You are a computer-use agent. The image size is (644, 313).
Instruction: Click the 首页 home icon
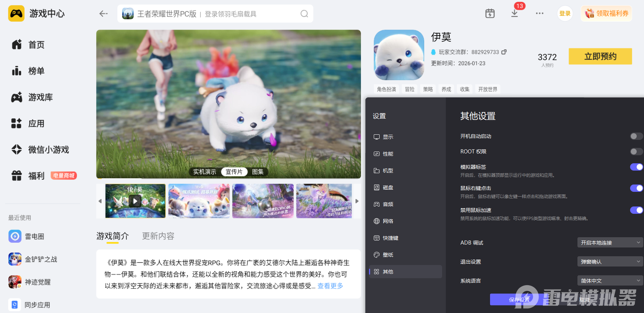(x=17, y=45)
